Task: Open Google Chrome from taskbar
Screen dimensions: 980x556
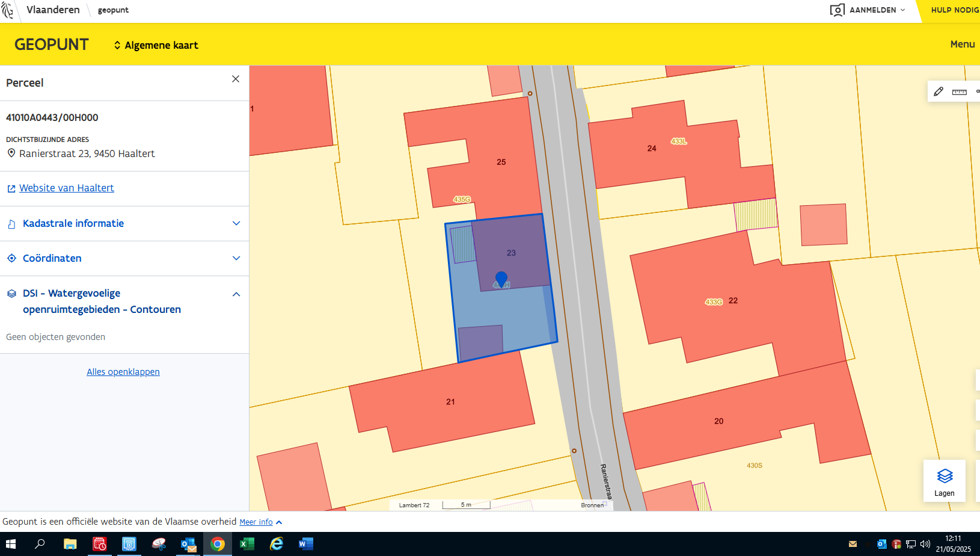Action: 218,544
